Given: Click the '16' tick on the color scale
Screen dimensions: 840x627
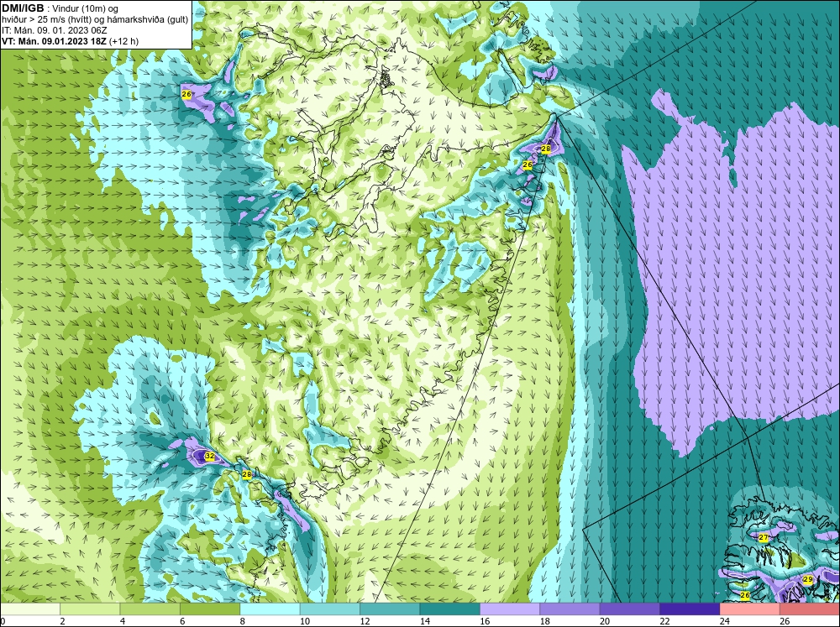Looking at the screenshot, I should (485, 621).
